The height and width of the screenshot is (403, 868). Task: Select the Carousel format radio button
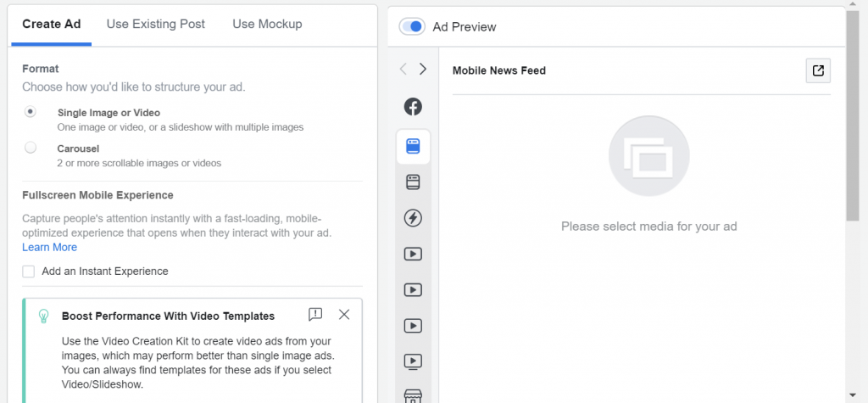click(x=31, y=148)
